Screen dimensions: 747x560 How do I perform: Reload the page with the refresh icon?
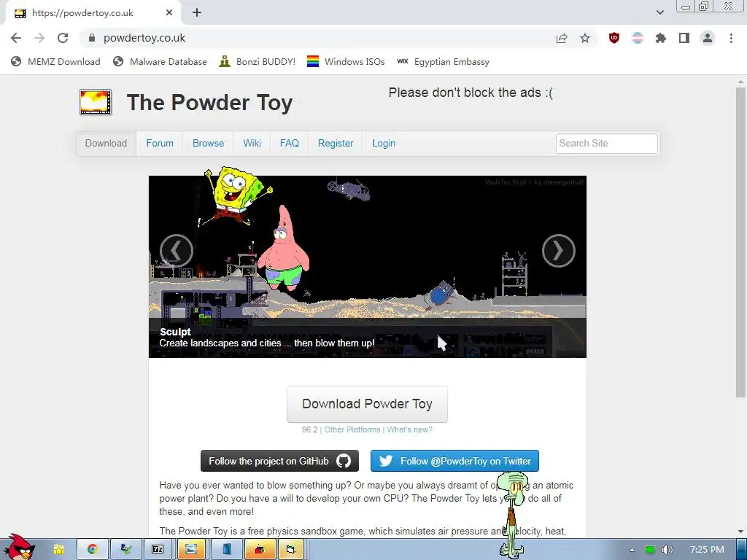(63, 38)
